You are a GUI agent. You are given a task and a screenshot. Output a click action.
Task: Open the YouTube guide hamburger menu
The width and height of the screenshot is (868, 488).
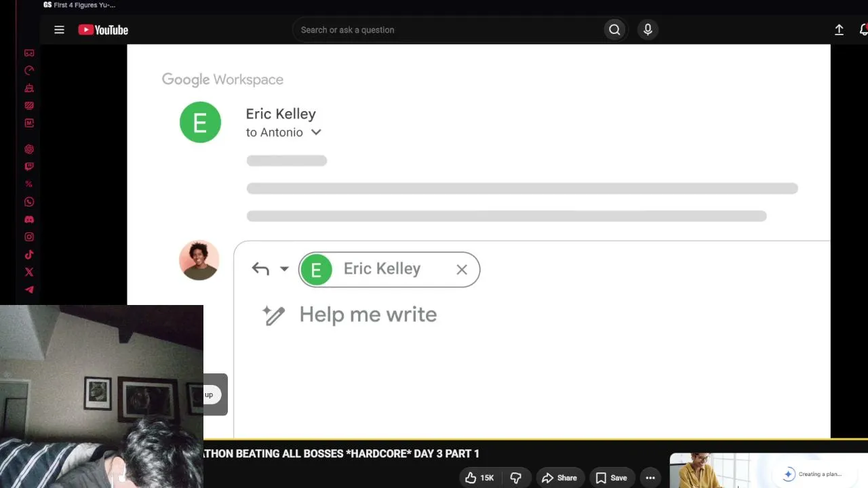pos(59,30)
